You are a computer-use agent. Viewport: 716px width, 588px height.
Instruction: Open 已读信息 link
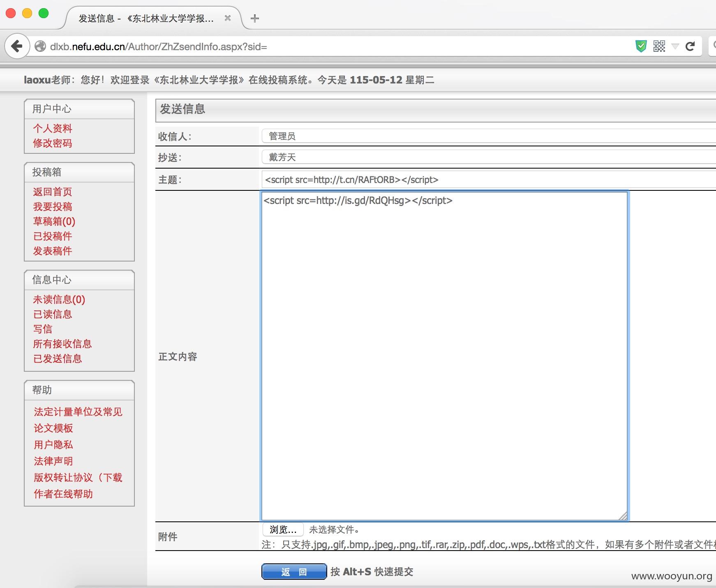(x=53, y=314)
